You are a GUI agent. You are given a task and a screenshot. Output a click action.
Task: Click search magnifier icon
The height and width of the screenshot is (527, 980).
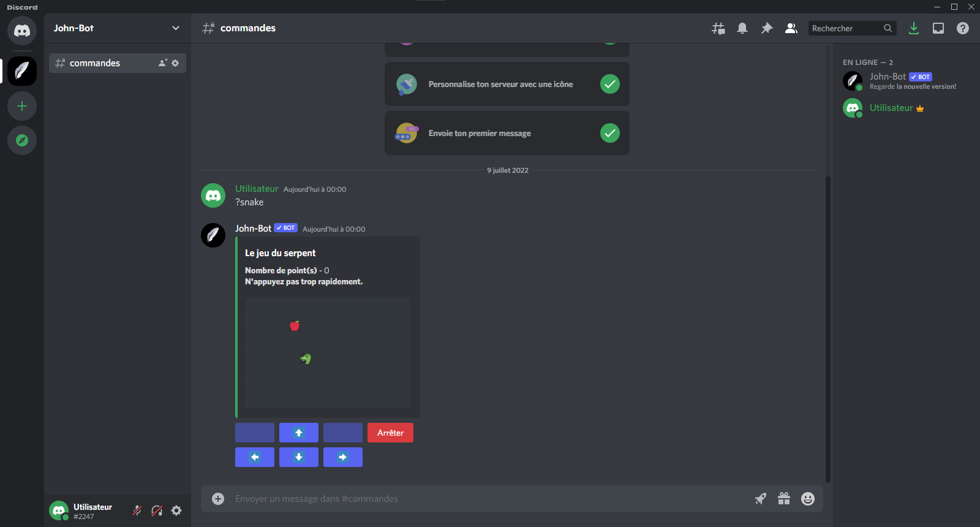[x=888, y=28]
